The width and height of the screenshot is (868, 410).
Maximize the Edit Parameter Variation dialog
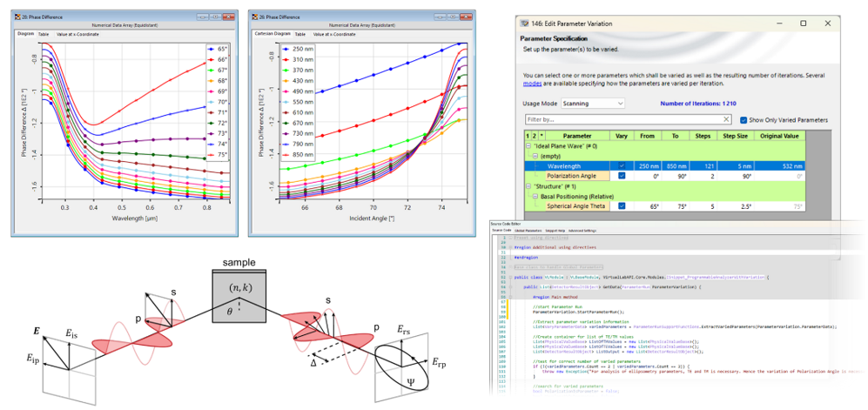pos(803,24)
